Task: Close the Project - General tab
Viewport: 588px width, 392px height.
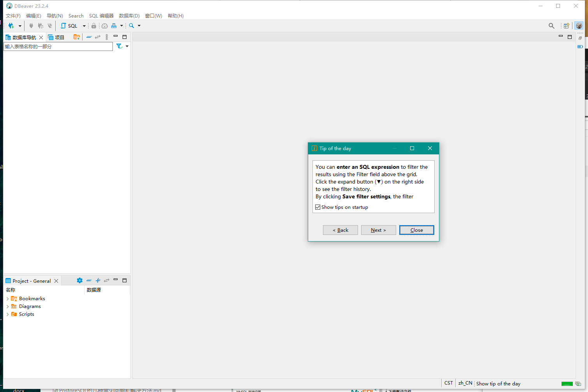Action: (x=56, y=281)
